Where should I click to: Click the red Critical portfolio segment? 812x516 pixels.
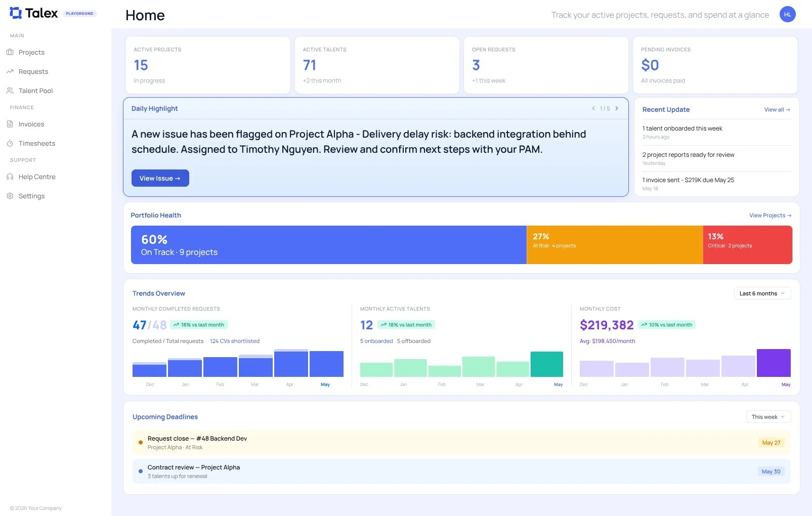point(748,245)
